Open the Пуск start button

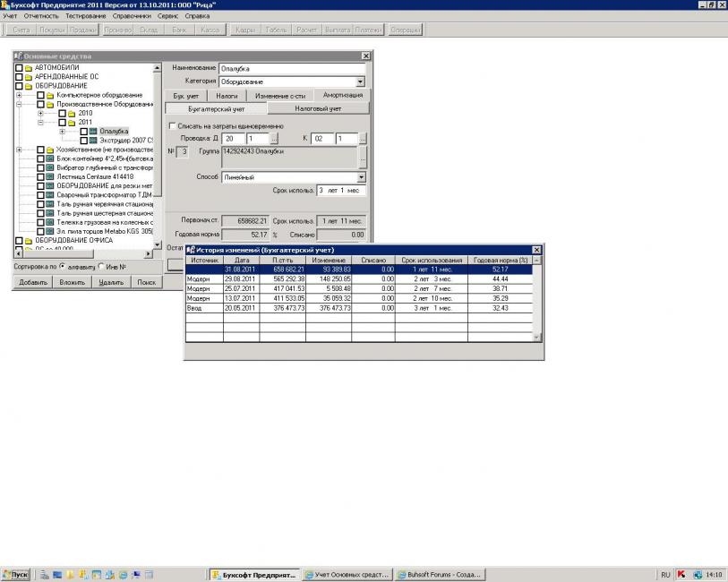16,574
